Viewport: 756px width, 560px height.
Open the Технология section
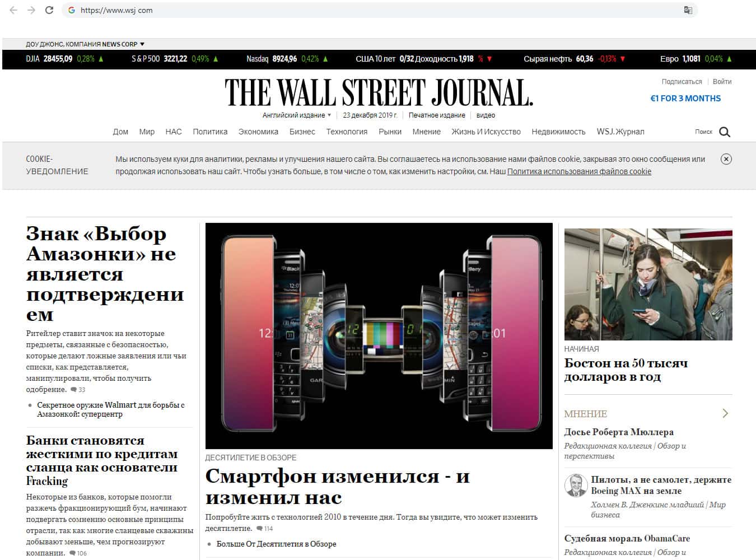coord(347,132)
